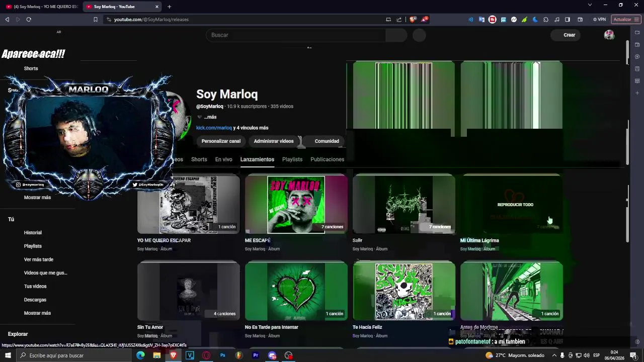Open Descargas in the sidebar

tap(35, 300)
